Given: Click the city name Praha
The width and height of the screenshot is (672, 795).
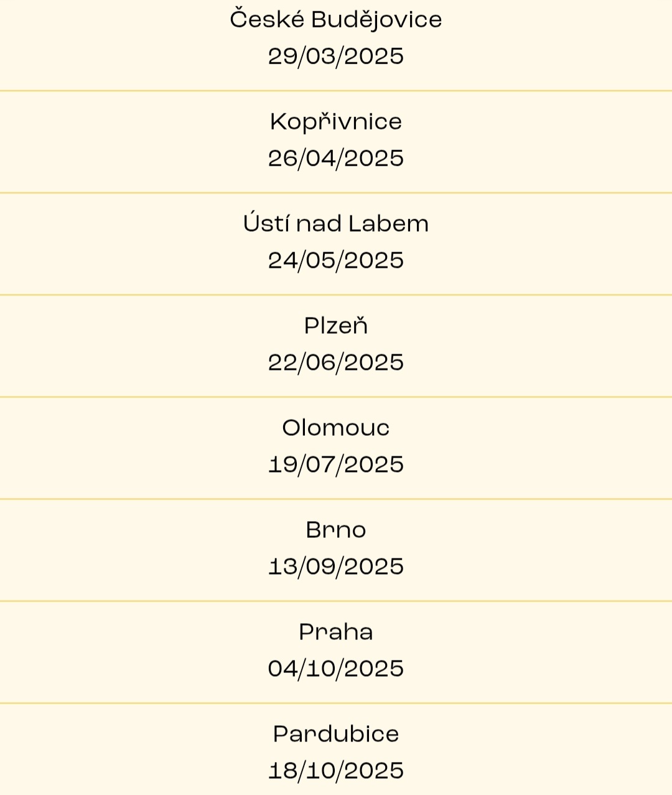Looking at the screenshot, I should (336, 632).
